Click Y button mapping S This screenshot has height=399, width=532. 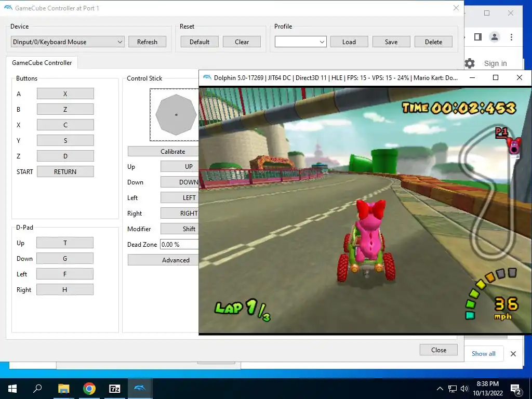coord(65,140)
